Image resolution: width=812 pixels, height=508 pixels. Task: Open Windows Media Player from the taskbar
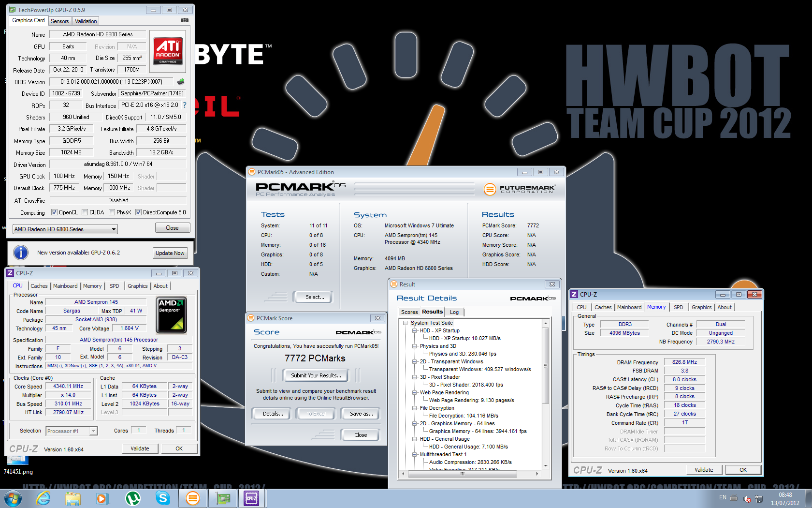[102, 498]
